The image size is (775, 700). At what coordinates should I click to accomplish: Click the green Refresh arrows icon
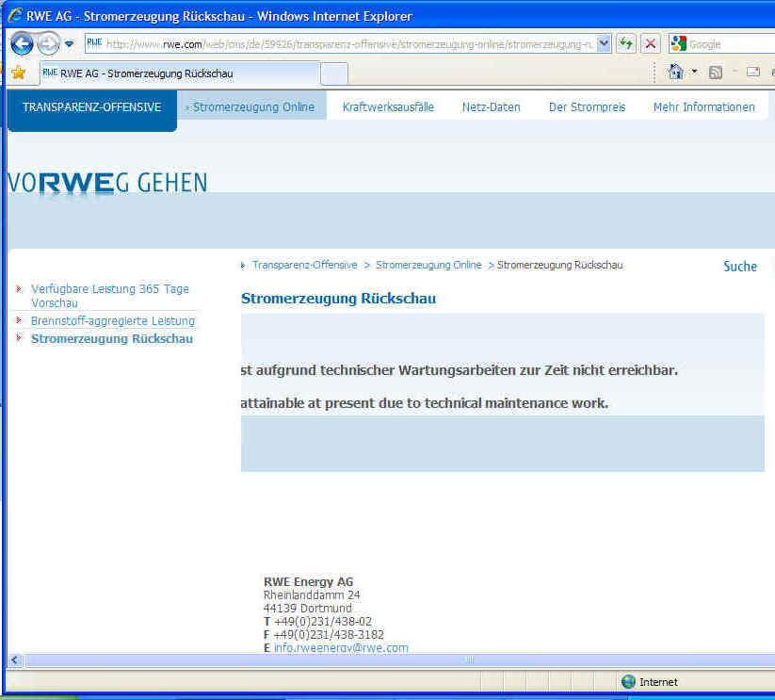[626, 44]
